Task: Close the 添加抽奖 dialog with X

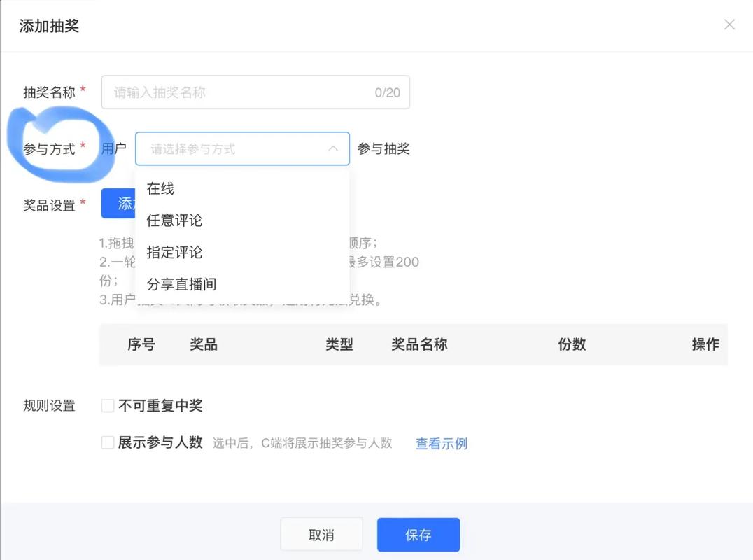Action: (729, 24)
